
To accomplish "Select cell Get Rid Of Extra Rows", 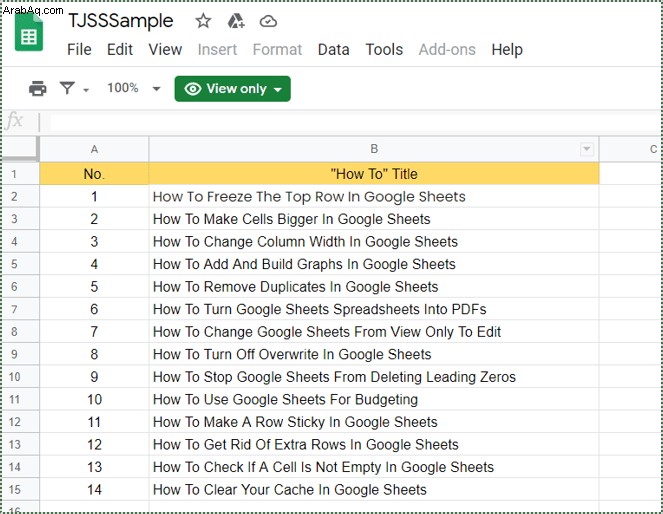I will point(374,444).
